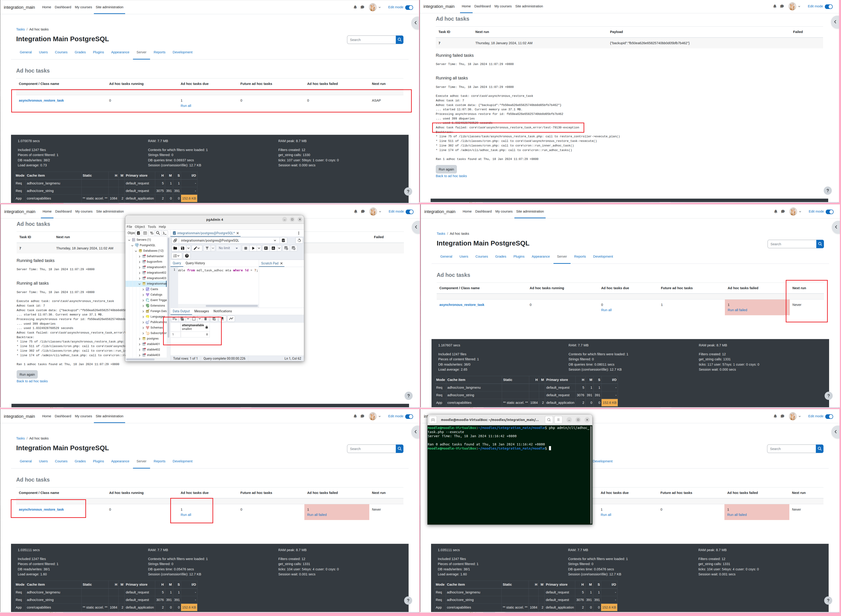Expand the behatmaster database in pgAdmin's tree
This screenshot has width=841, height=616.
139,257
